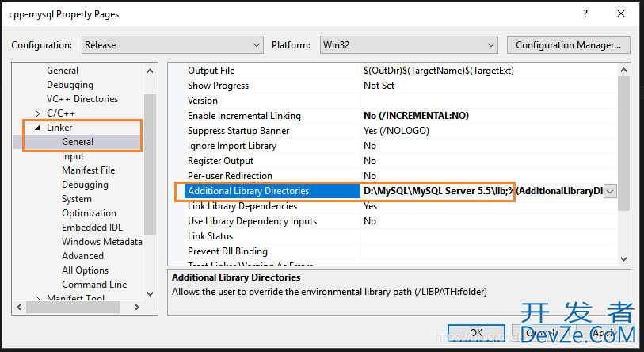644x352 pixels.
Task: Expand the Manifest Tool node arrow
Action: click(37, 298)
